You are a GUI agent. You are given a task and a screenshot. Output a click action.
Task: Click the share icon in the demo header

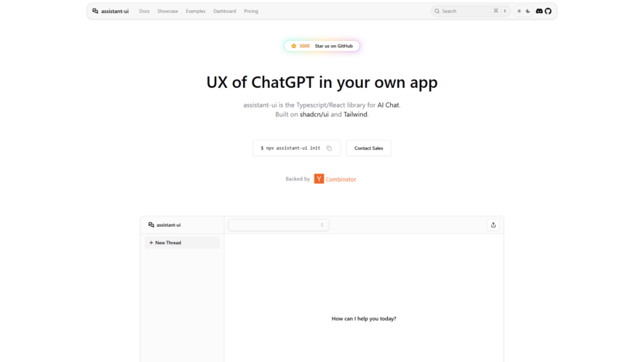point(493,225)
